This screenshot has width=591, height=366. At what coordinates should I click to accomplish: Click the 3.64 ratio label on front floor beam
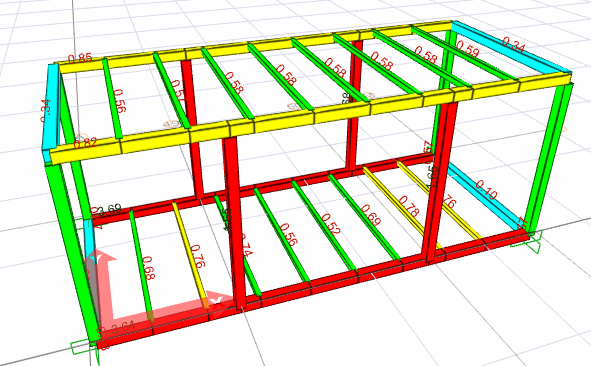tap(122, 327)
